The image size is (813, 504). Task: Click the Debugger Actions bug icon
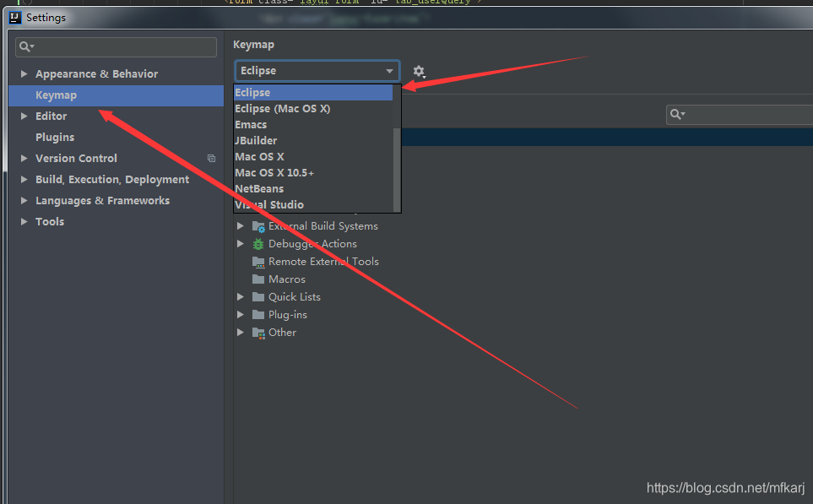click(x=258, y=244)
